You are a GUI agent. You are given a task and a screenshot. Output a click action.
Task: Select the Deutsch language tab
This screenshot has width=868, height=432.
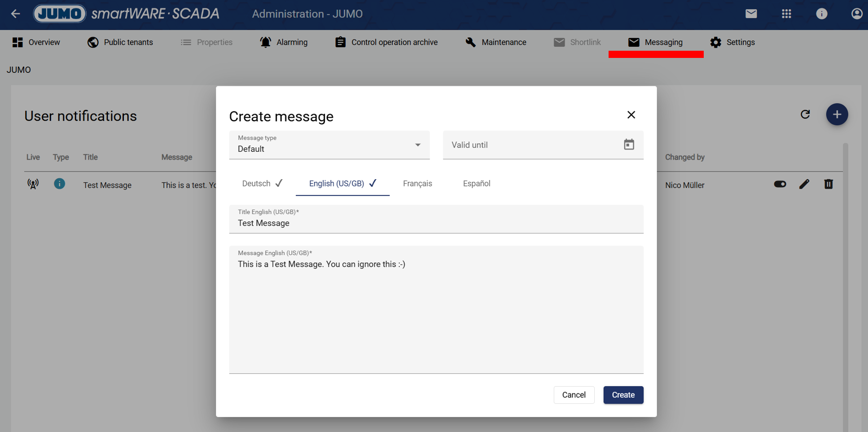click(262, 184)
